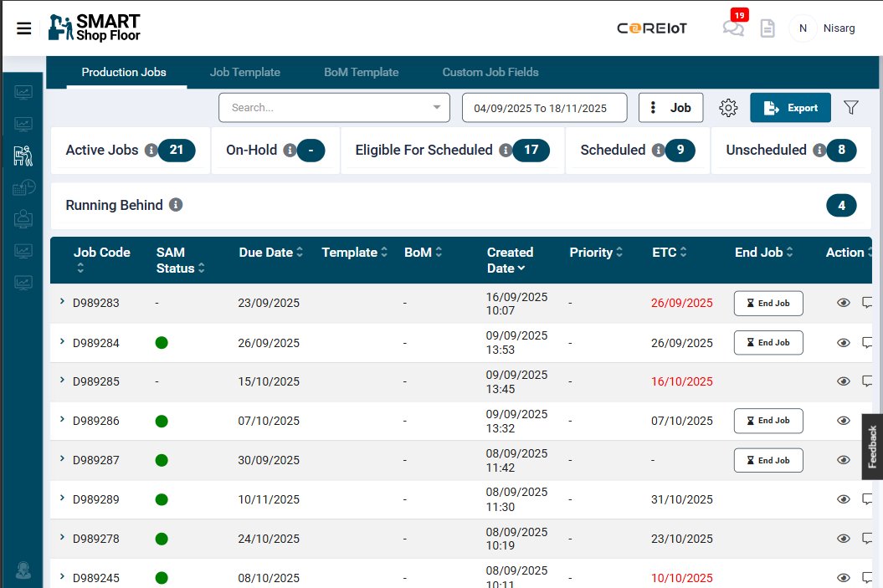The width and height of the screenshot is (883, 588).
Task: Click End Job for D989284
Action: point(768,343)
